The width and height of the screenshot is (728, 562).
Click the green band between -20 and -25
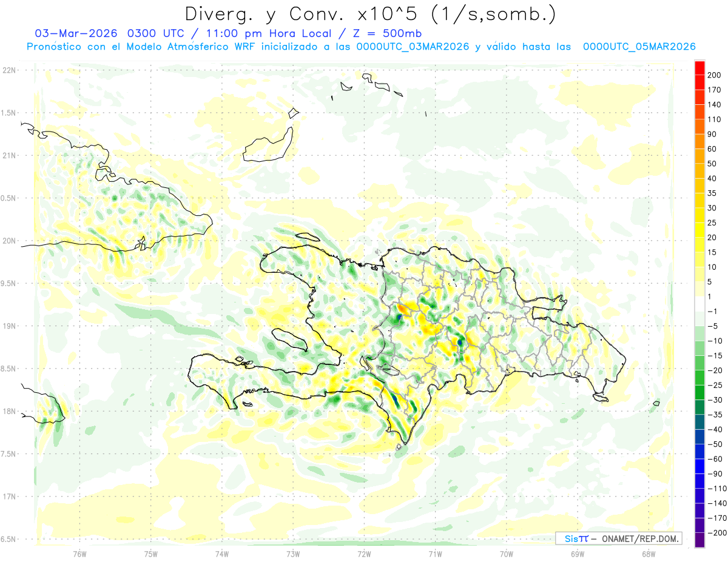699,377
